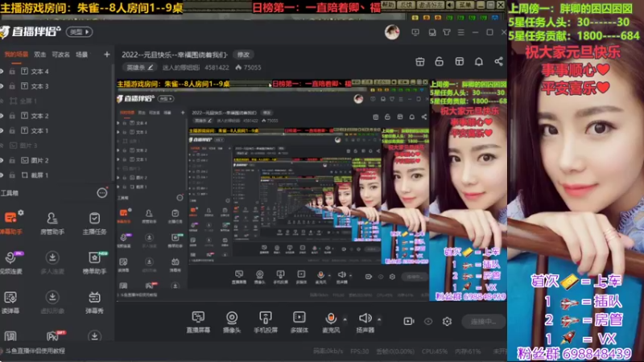Open the 类型 mode dropdown
Image resolution: width=644 pixels, height=362 pixels.
79,31
